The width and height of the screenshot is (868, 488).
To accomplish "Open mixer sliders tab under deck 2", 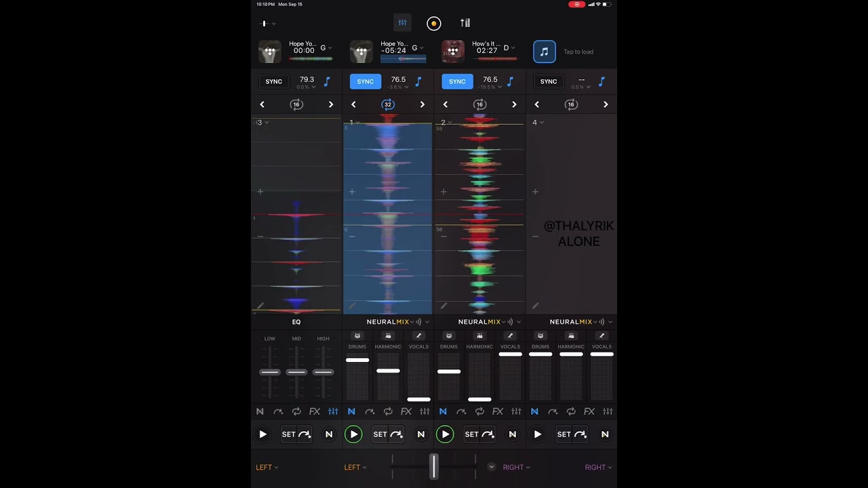I will (x=516, y=411).
